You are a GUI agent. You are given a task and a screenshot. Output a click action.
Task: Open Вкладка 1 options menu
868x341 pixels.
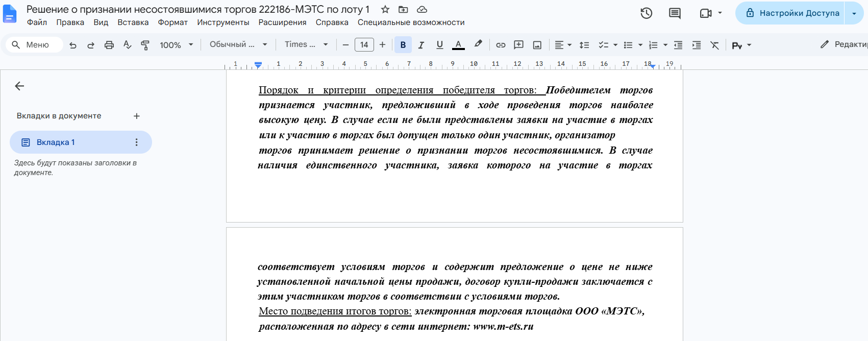[136, 142]
